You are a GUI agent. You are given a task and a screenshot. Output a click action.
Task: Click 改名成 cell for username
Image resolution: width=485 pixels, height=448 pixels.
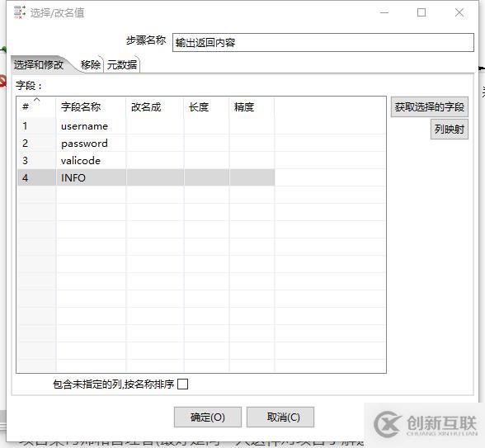click(155, 126)
